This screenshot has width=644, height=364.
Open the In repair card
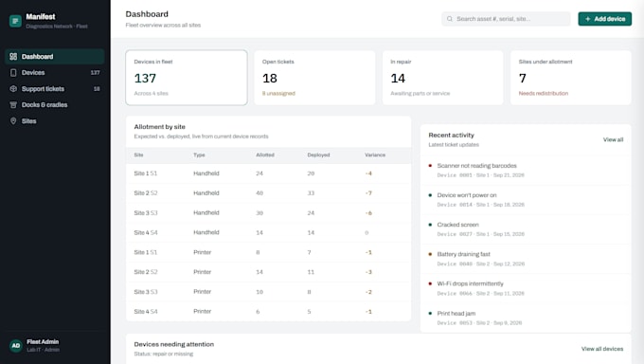443,78
